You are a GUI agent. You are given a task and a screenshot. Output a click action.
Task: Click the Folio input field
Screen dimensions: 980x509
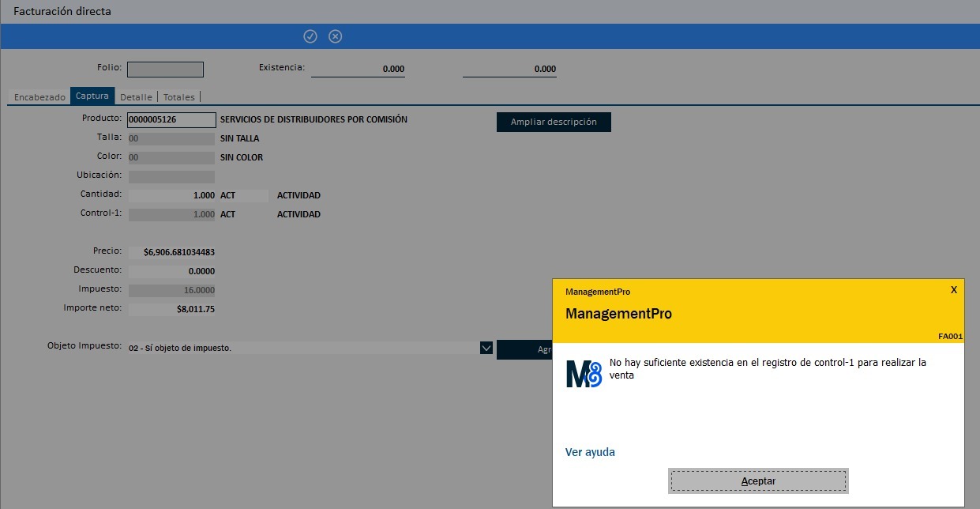point(165,70)
